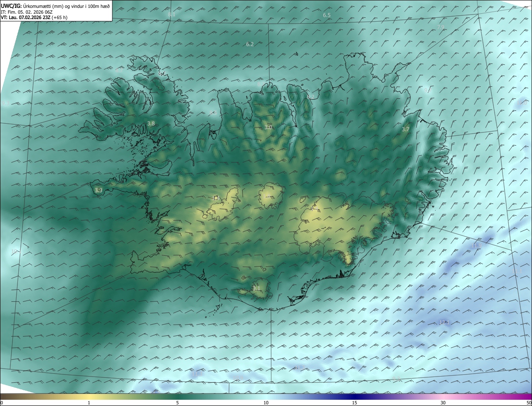Click the 3.7 value in northeast Iceland
The width and height of the screenshot is (532, 406).
(406, 130)
